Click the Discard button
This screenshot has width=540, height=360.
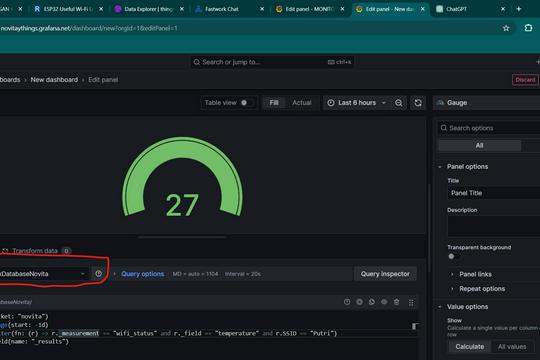pos(525,80)
